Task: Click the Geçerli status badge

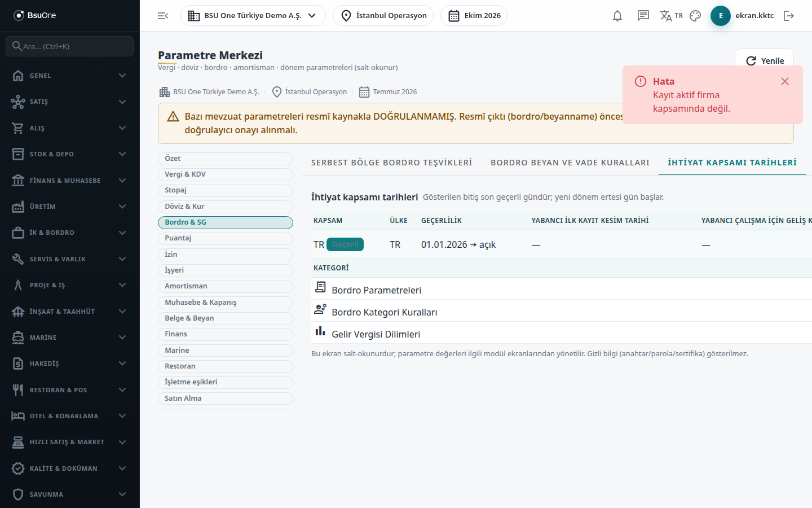Action: 345,244
